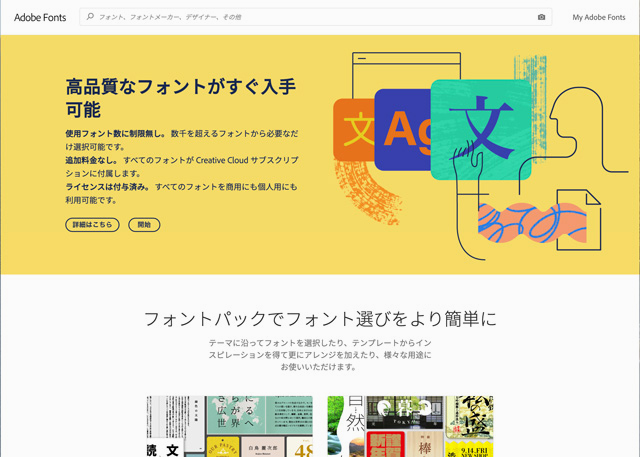This screenshot has width=640, height=457.
Task: Click the Adobe Fonts logo
Action: [40, 18]
